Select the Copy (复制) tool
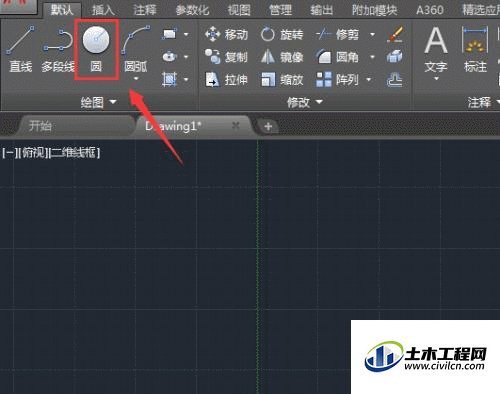500x394 pixels. coord(227,57)
